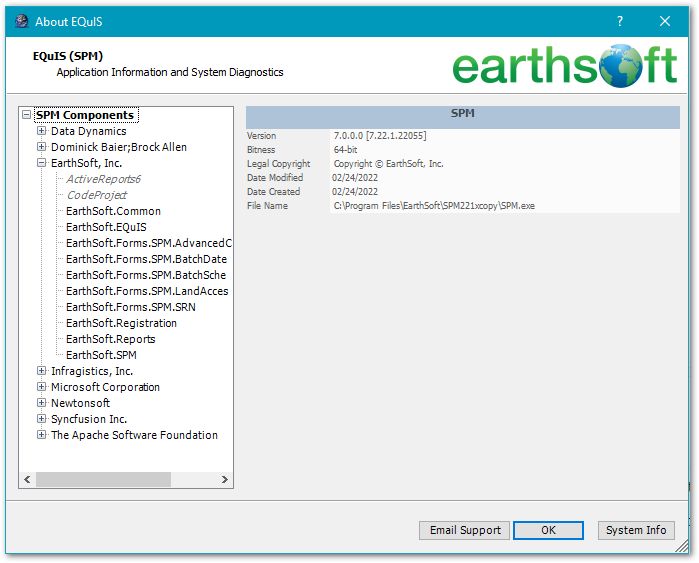
Task: Open System Info
Action: [x=636, y=530]
